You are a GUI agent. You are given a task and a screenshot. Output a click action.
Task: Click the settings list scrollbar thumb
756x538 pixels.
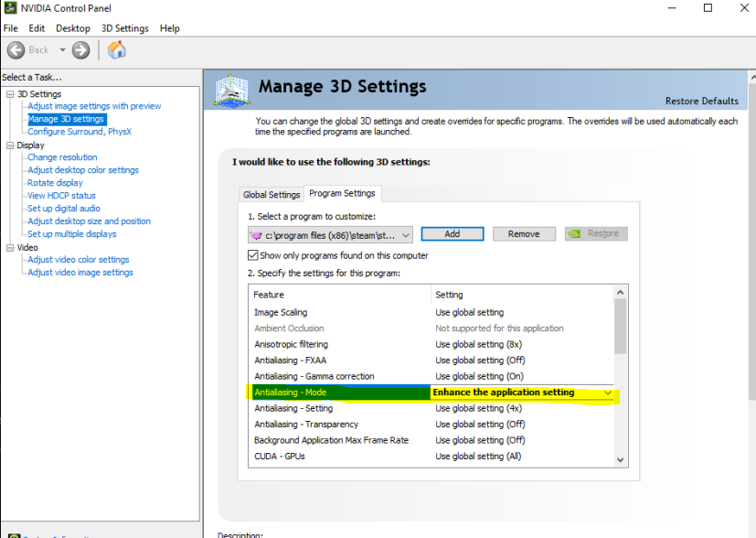click(x=621, y=326)
